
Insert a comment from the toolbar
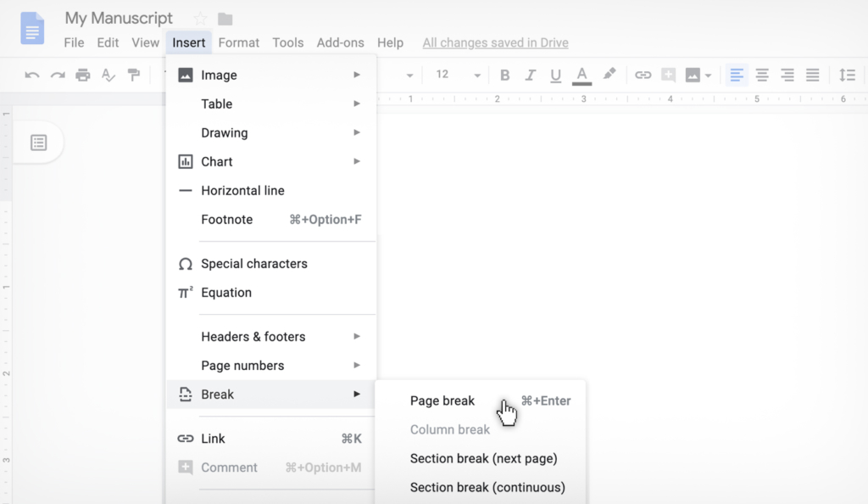pos(669,75)
